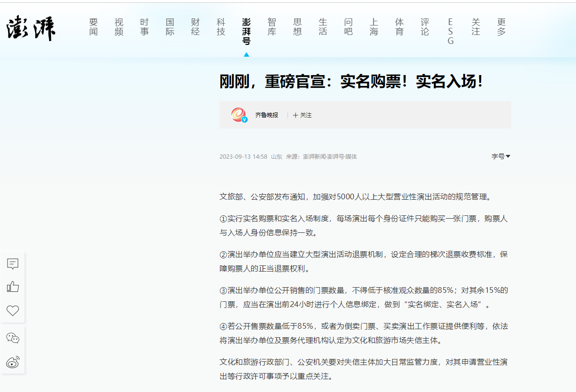Expand the 更多 navigation menu

(501, 27)
